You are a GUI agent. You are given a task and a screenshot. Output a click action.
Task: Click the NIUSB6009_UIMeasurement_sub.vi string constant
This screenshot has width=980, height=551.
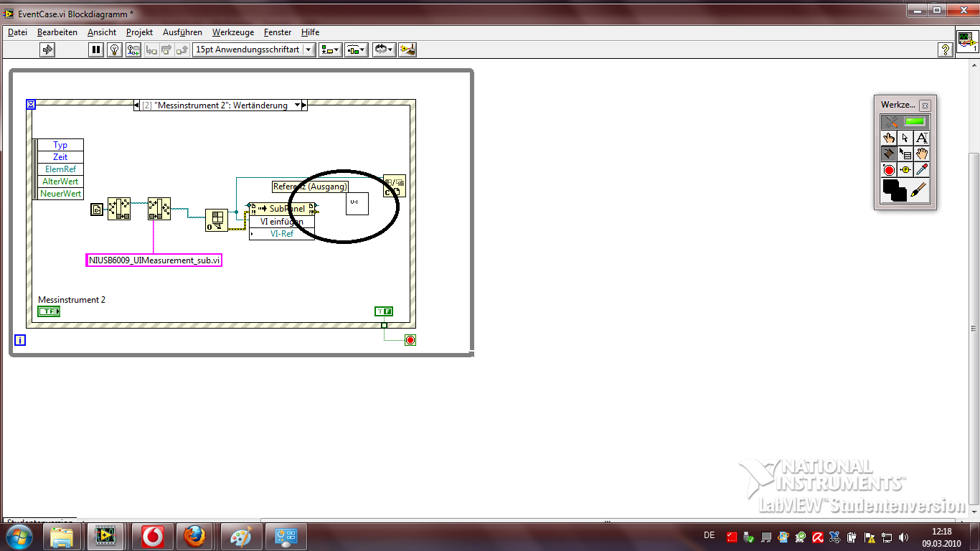154,260
